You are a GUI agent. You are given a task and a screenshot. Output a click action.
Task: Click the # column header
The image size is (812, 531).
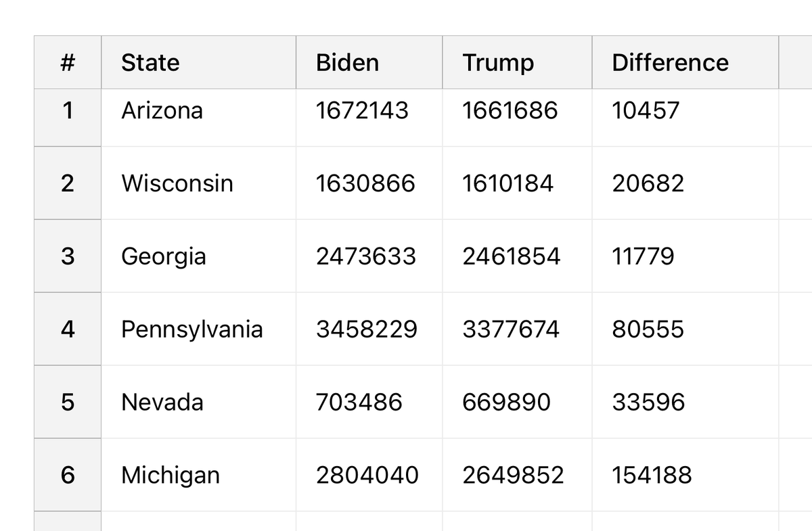67,63
